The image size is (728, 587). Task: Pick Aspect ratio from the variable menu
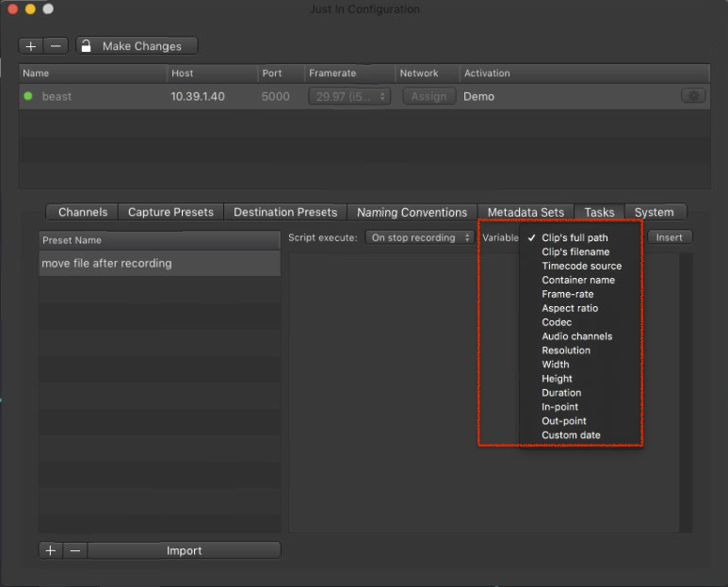click(x=580, y=308)
